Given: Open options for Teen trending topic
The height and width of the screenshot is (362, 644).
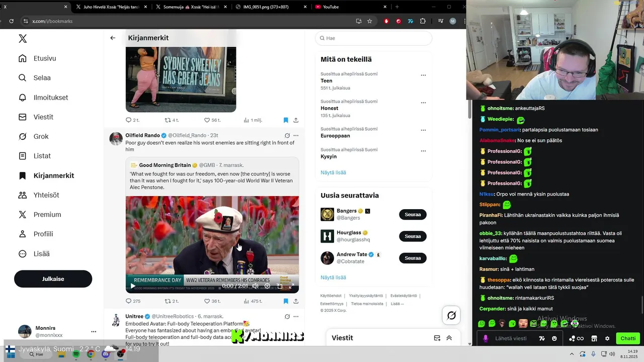Looking at the screenshot, I should 423,75.
